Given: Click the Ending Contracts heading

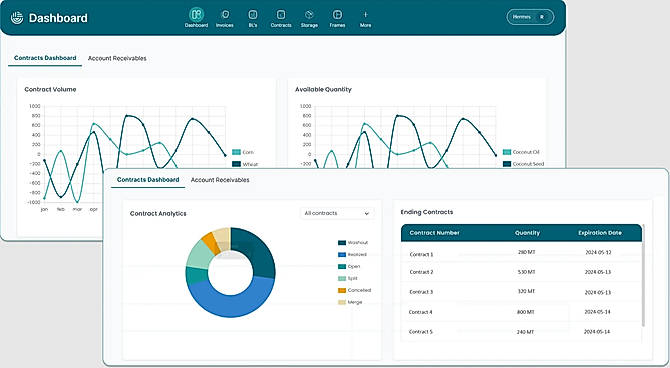Looking at the screenshot, I should click(426, 212).
